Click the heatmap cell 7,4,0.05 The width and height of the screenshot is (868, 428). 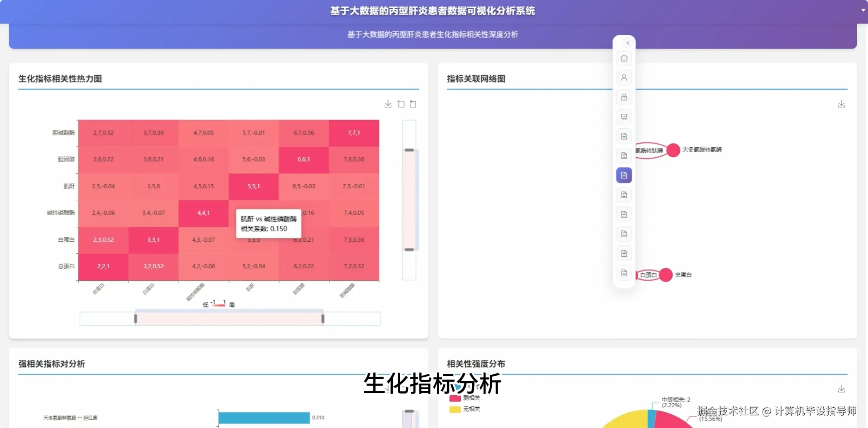pyautogui.click(x=354, y=213)
